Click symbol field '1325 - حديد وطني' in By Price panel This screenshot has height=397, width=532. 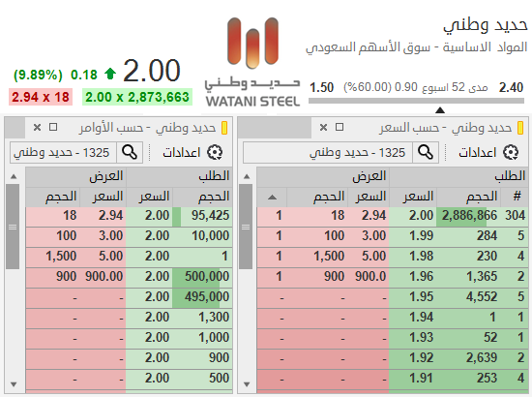coord(327,152)
